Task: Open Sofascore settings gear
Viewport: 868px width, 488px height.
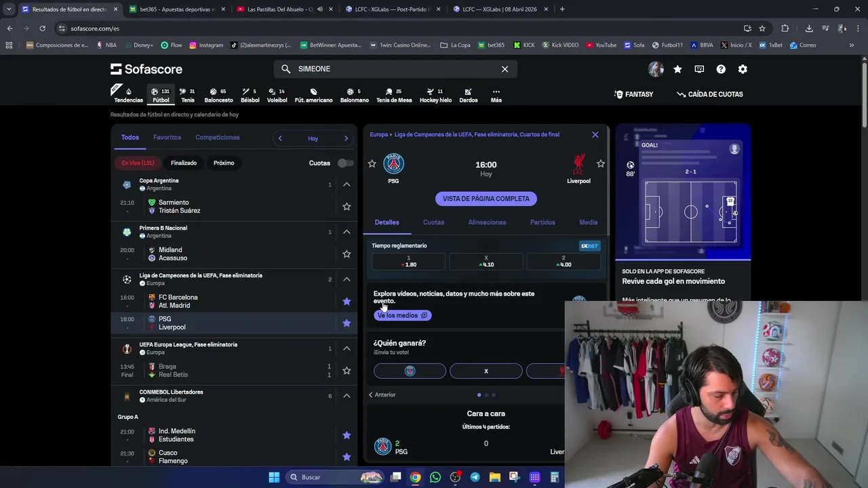Action: click(x=743, y=69)
